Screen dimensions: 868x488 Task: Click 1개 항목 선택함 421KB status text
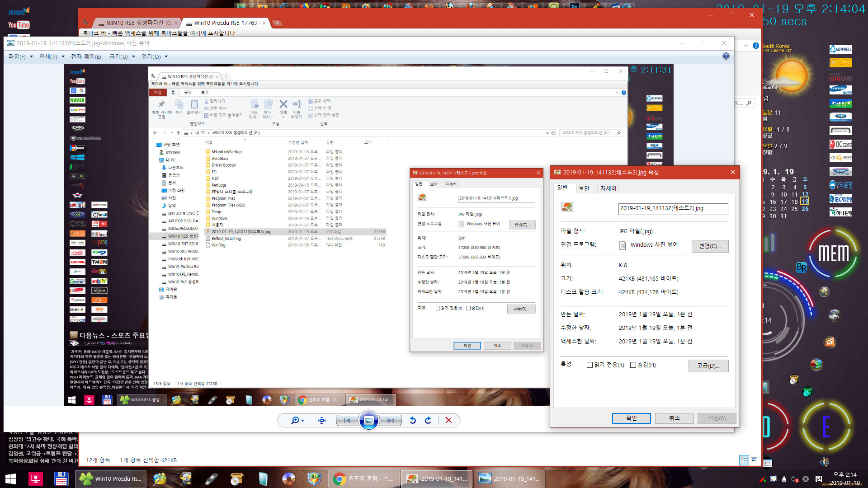[x=148, y=460]
